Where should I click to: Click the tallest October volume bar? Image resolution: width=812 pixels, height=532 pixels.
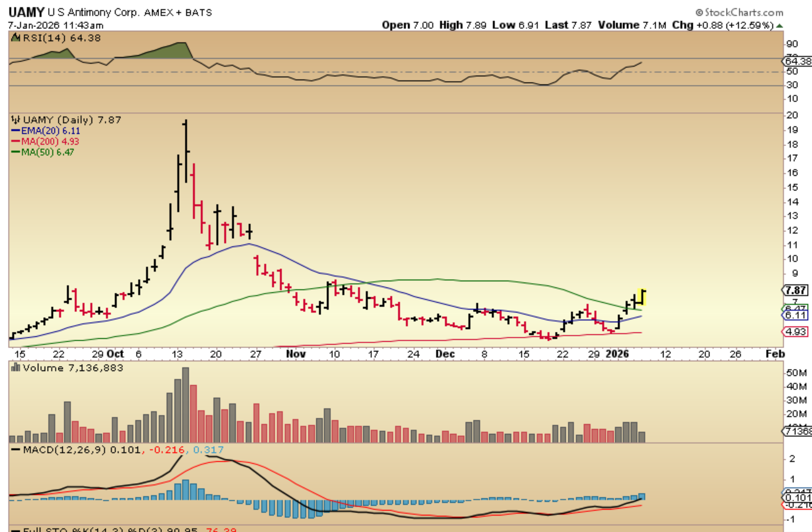pos(186,404)
